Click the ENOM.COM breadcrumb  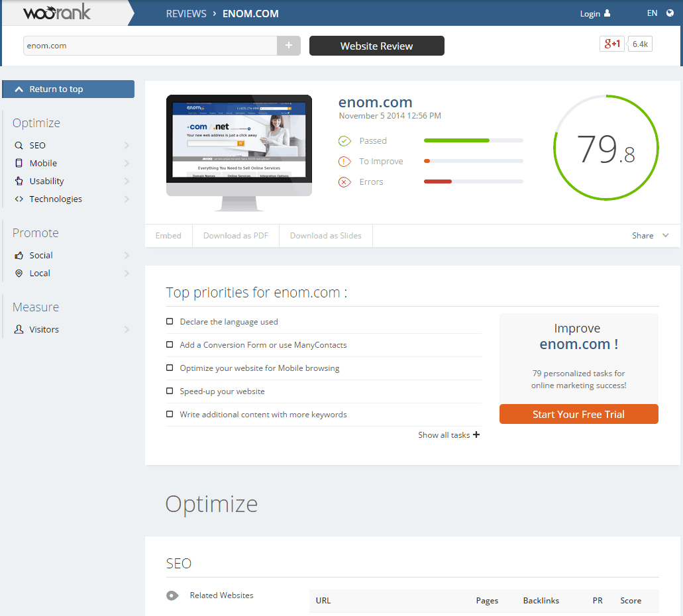tap(250, 13)
